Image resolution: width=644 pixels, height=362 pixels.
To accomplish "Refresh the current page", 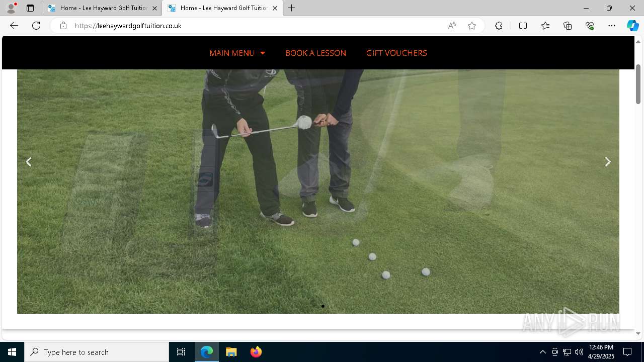I will point(36,26).
